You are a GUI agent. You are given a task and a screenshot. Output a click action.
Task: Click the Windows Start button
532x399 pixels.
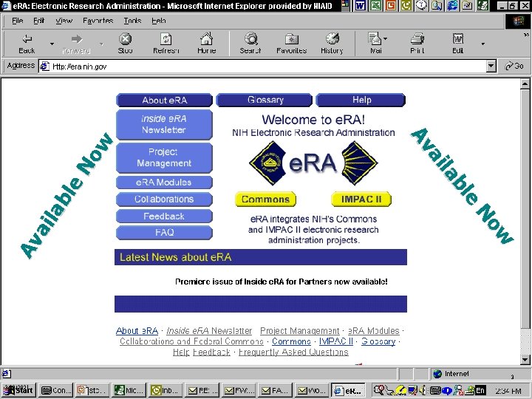pyautogui.click(x=18, y=390)
